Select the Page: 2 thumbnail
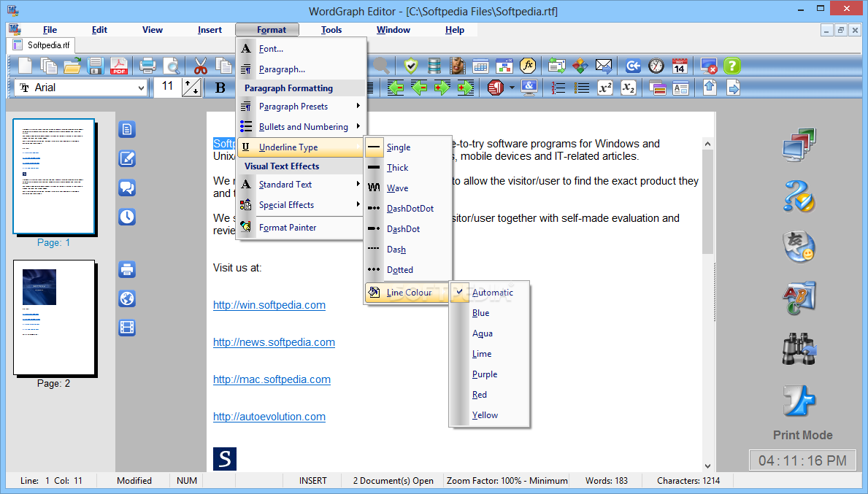 coord(54,317)
